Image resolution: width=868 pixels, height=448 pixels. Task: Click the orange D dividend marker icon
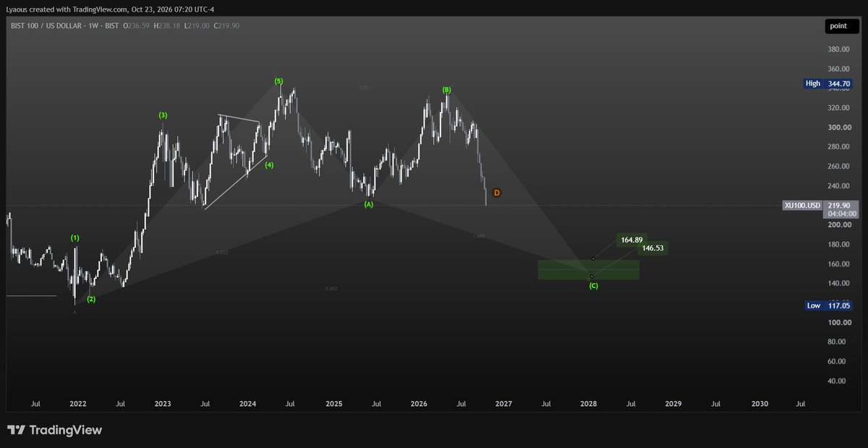click(496, 193)
